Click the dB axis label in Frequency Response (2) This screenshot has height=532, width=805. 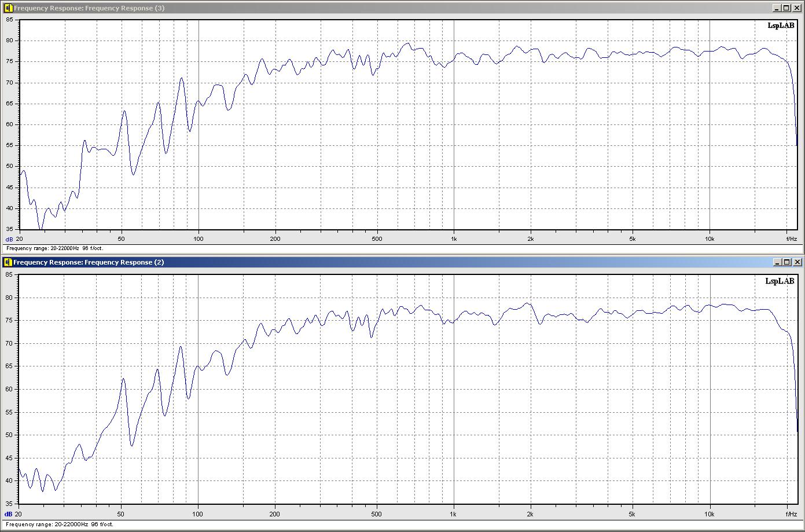(x=9, y=514)
